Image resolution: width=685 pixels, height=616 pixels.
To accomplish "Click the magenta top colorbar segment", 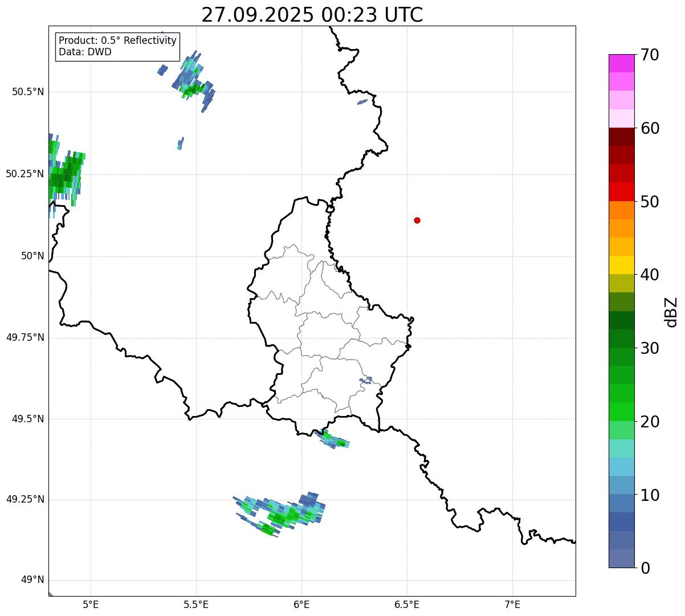I will [x=621, y=63].
